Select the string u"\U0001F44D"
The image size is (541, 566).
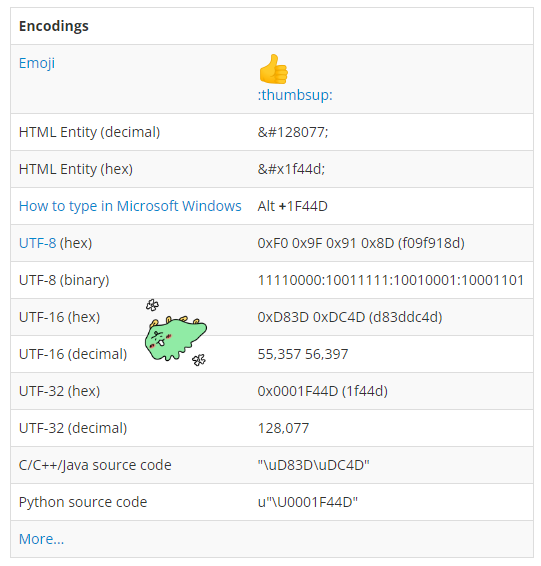tap(307, 502)
